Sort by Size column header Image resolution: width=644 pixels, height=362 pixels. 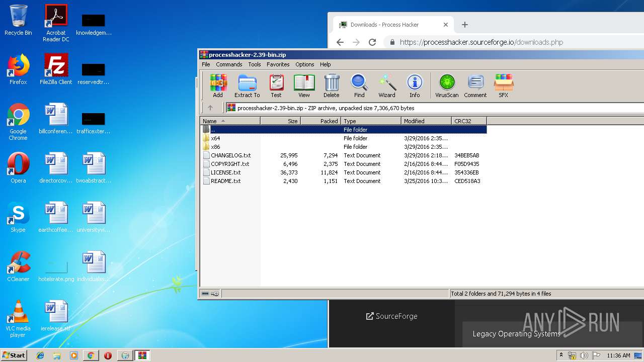click(281, 121)
